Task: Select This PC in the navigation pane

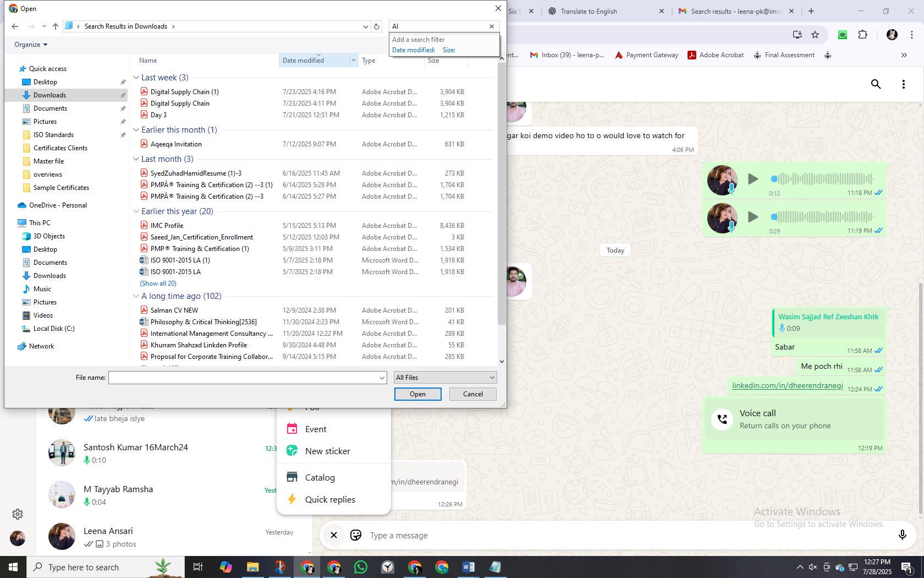Action: click(x=40, y=223)
